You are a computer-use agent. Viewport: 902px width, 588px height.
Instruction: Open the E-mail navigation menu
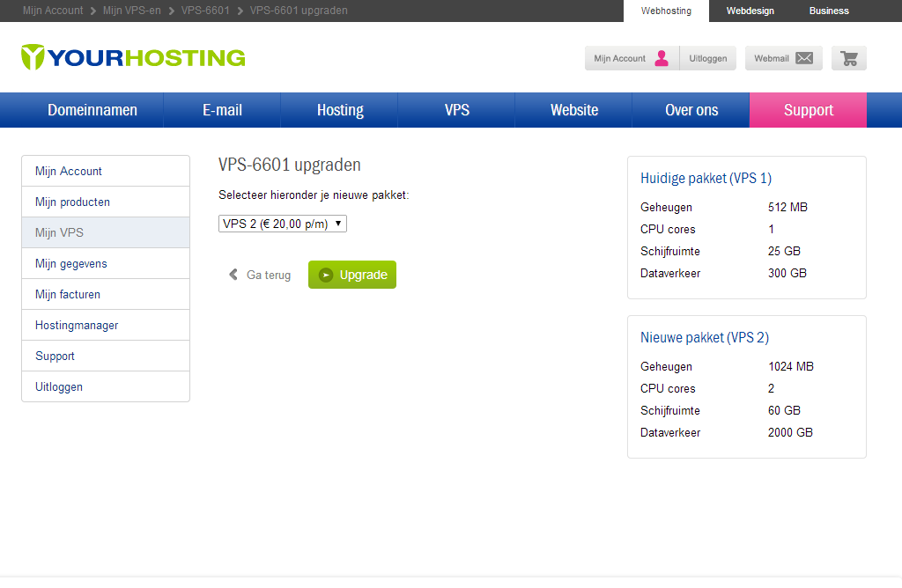[x=222, y=110]
